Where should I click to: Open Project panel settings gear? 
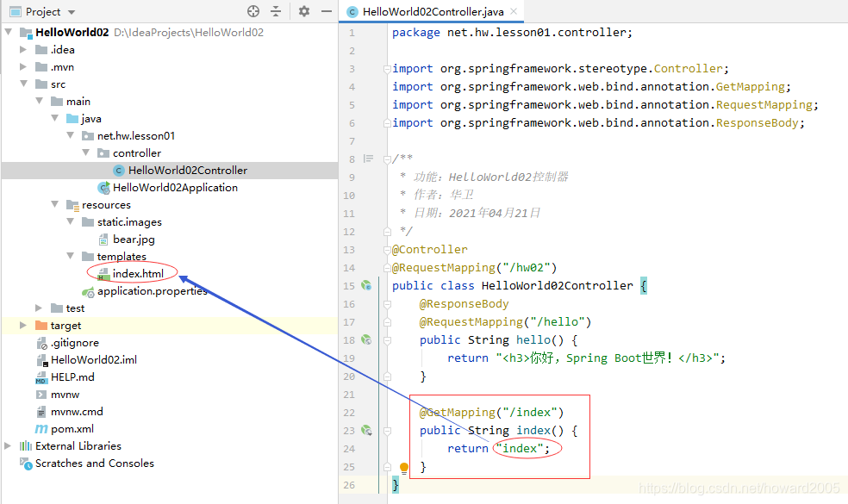point(304,11)
